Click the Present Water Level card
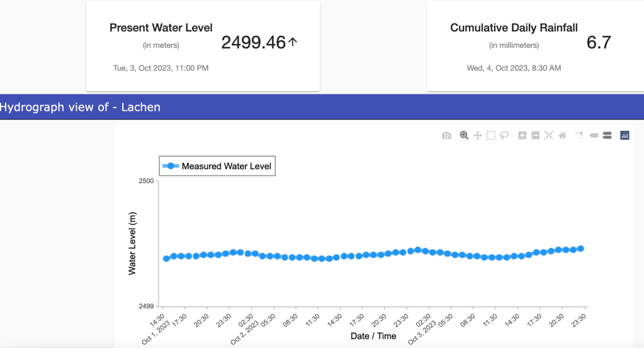 coord(203,46)
